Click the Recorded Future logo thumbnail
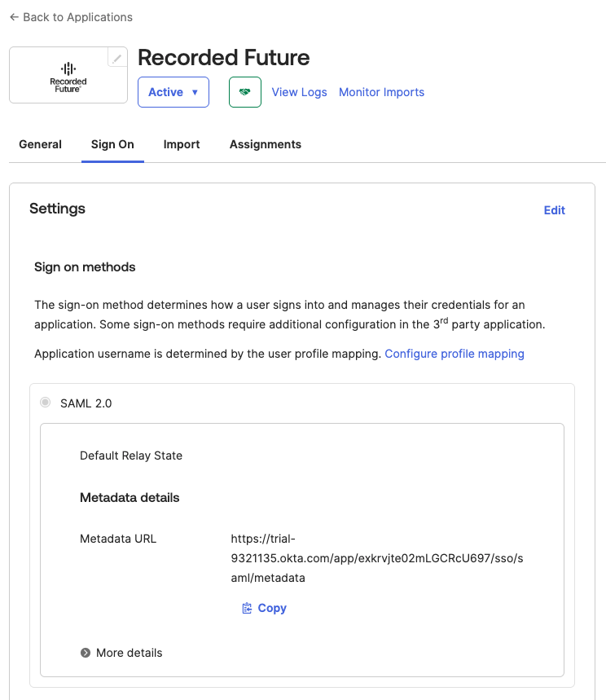606x700 pixels. (x=68, y=75)
